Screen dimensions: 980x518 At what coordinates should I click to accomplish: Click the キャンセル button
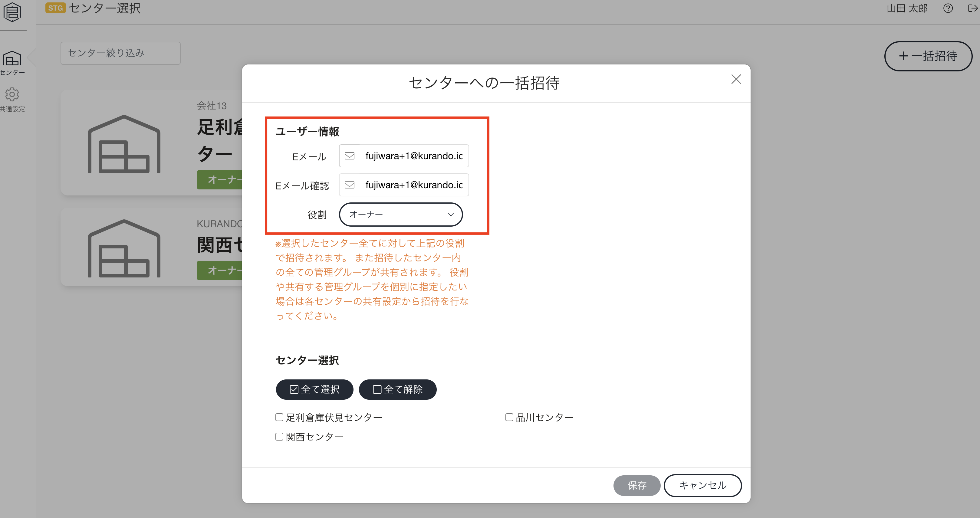(x=703, y=485)
